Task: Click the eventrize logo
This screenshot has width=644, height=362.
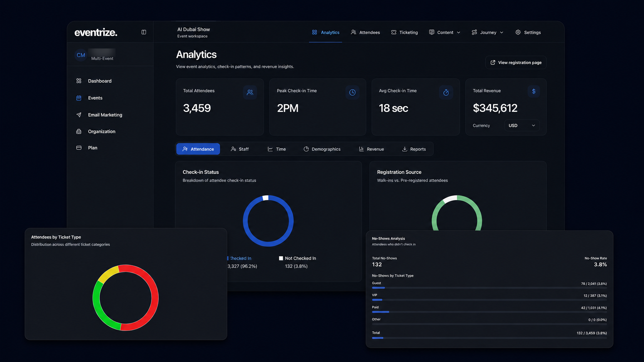Action: (x=96, y=32)
